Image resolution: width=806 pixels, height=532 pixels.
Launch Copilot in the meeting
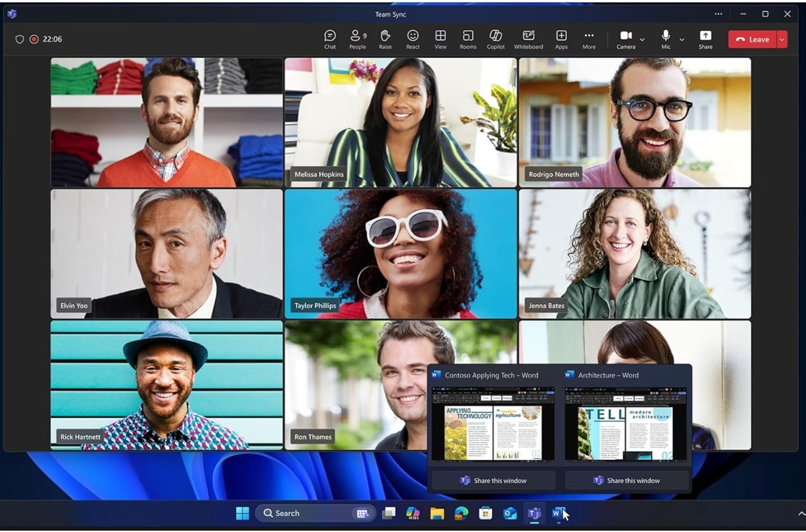[x=495, y=39]
